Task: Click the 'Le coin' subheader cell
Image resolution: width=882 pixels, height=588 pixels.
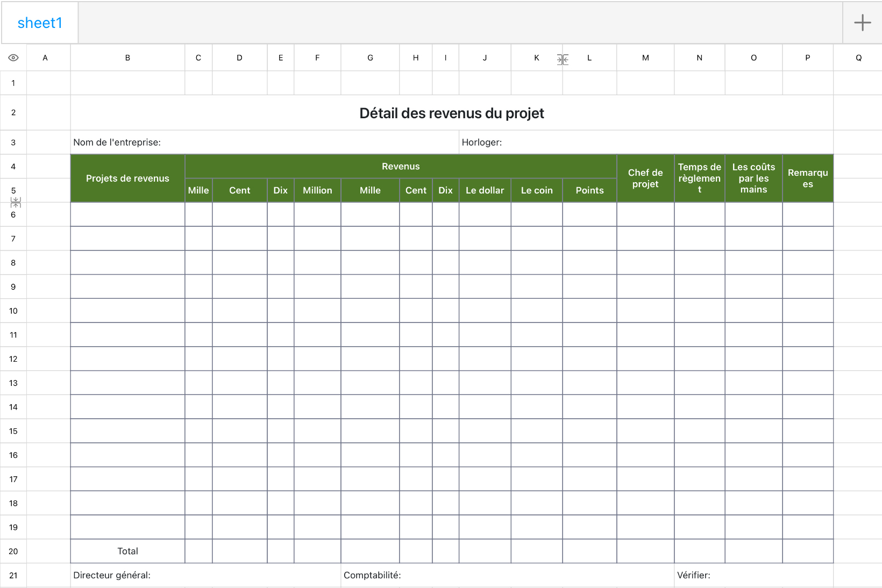Action: click(x=537, y=190)
